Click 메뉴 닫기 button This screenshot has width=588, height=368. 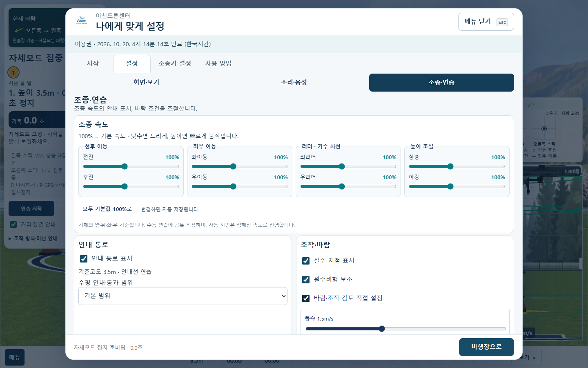[x=486, y=22]
